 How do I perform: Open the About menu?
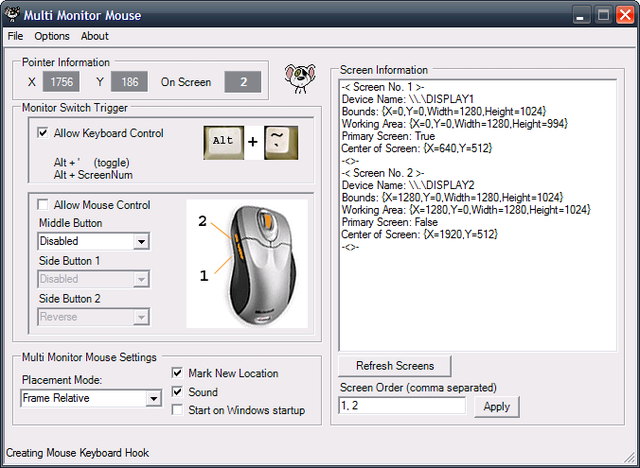click(95, 36)
